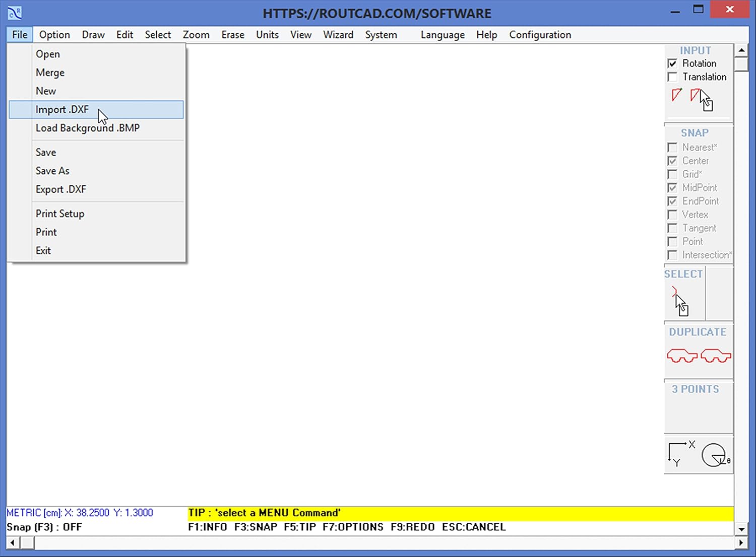This screenshot has width=756, height=557.
Task: Open the Zoom menu
Action: (196, 34)
